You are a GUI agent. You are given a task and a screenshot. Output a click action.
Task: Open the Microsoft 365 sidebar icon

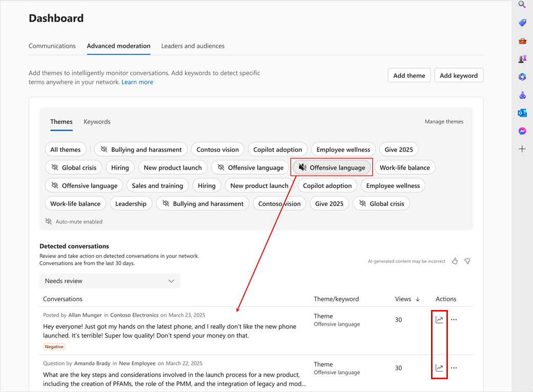[522, 77]
